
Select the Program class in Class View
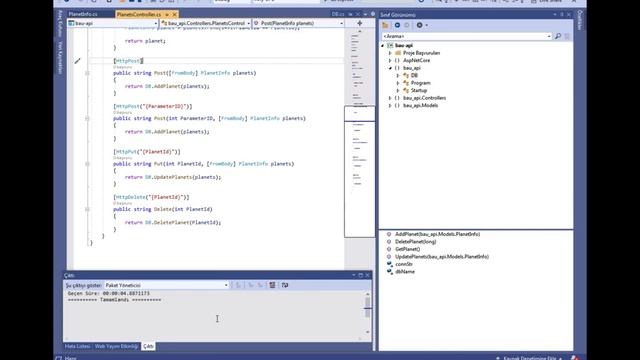point(420,83)
